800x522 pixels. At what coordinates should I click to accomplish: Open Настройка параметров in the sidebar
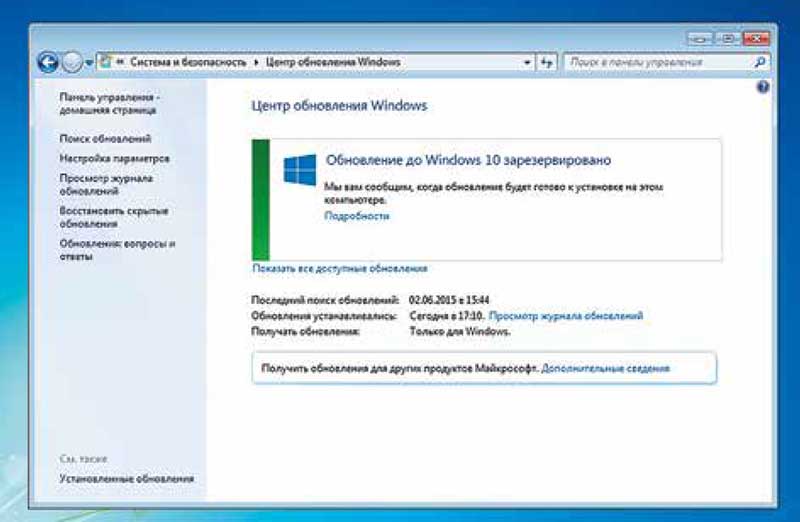[x=114, y=159]
